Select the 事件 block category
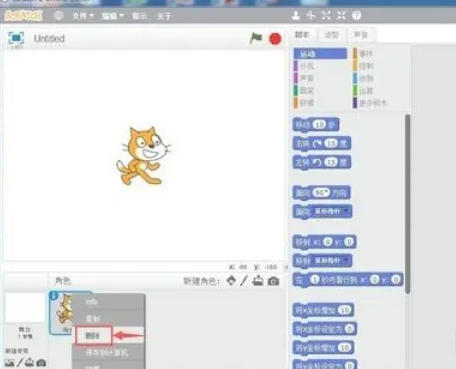This screenshot has height=369, width=456. (378, 54)
